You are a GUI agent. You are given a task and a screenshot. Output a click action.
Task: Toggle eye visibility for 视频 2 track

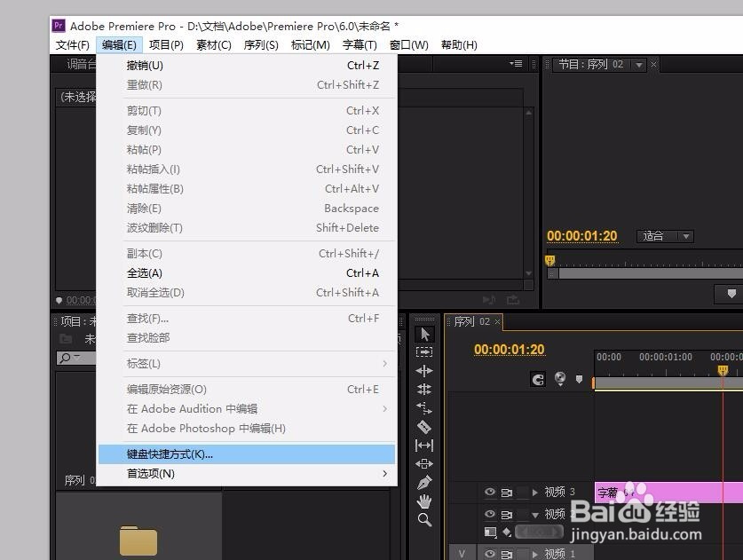click(x=490, y=514)
